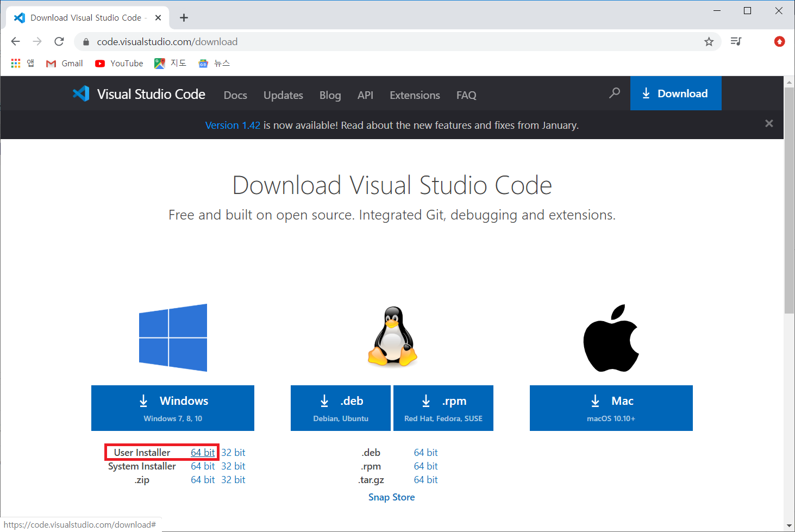The height and width of the screenshot is (532, 795).
Task: Open the Snap Store link
Action: tap(391, 497)
